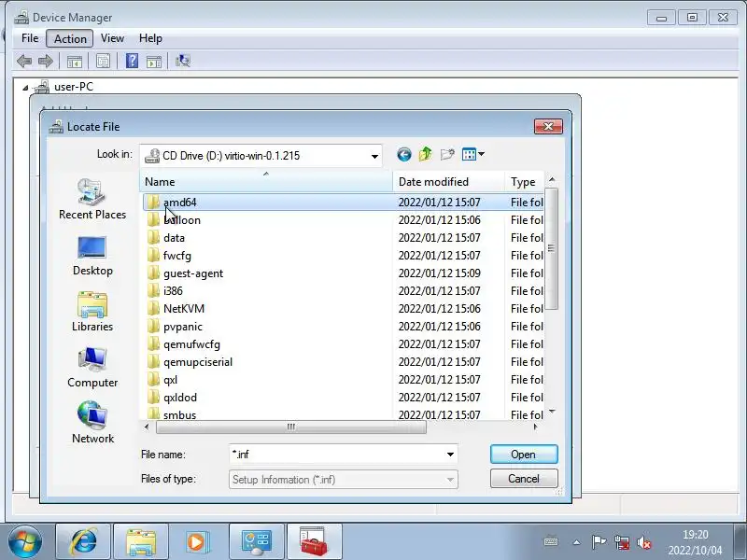Show hidden tray icons arrow

pos(576,542)
